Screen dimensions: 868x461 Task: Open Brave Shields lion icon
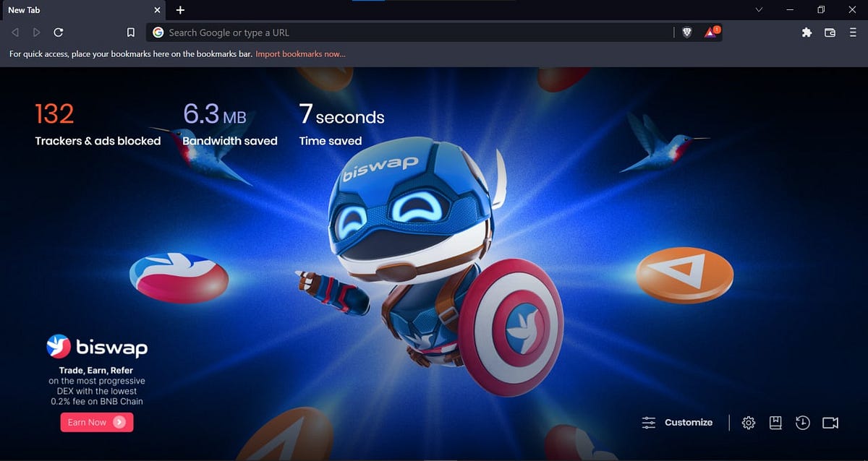click(x=687, y=33)
